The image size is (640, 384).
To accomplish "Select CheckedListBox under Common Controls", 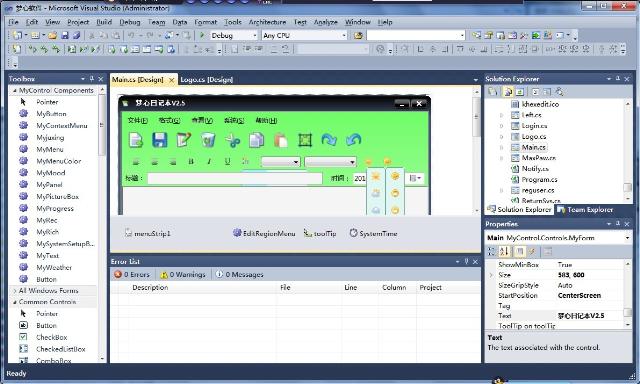I will [60, 349].
